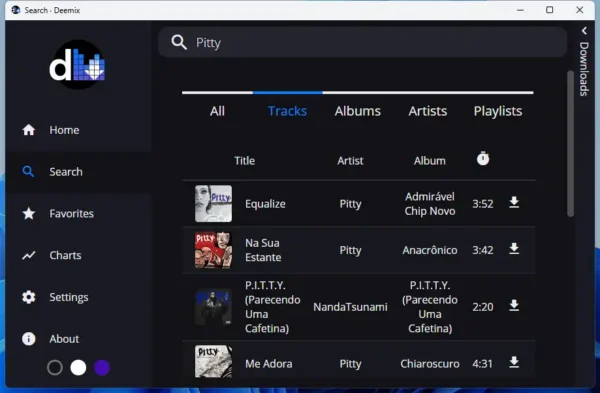
Task: Click the Settings gear icon
Action: click(x=29, y=297)
